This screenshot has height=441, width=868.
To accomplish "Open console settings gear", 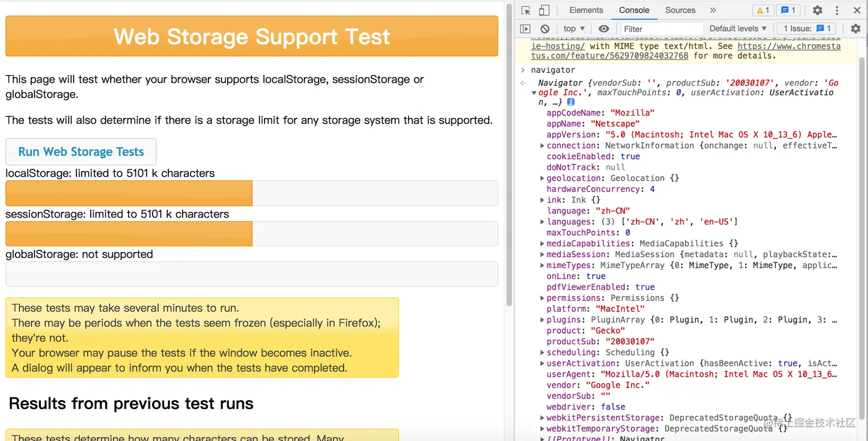I will tap(855, 29).
